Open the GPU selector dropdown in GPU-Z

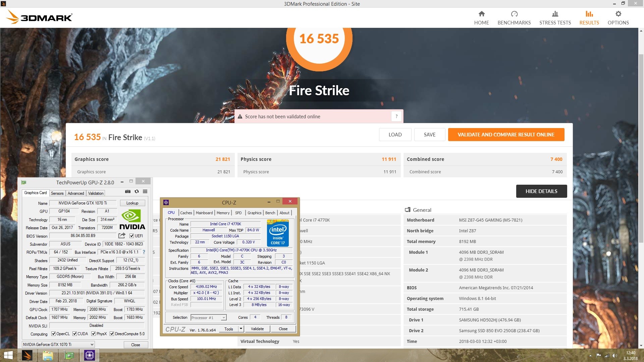click(x=58, y=344)
